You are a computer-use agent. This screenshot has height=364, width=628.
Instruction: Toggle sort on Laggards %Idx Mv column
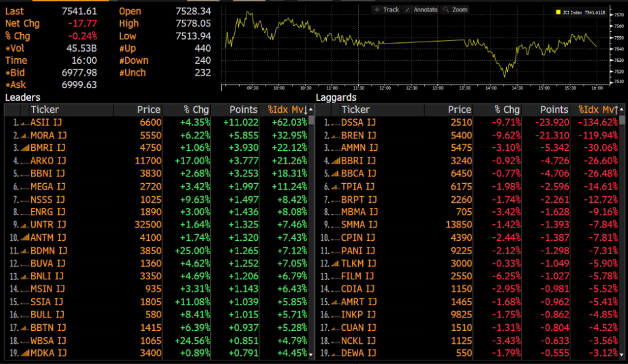point(597,110)
